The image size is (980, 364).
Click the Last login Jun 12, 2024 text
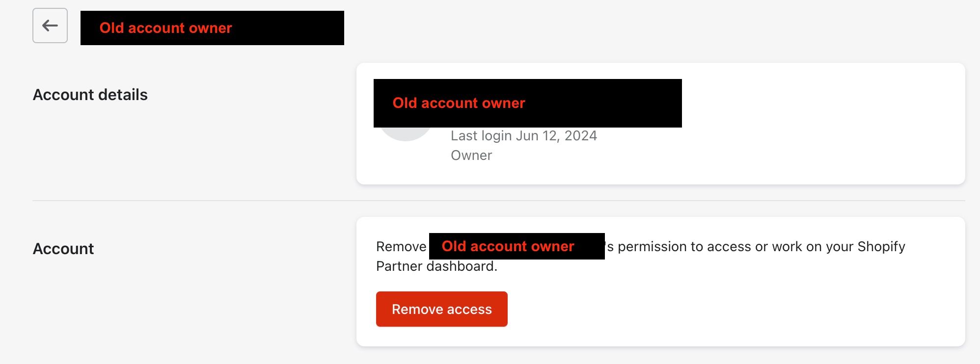523,136
